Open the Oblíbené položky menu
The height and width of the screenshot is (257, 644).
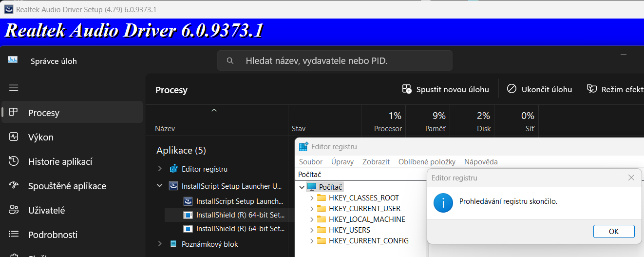tap(427, 161)
